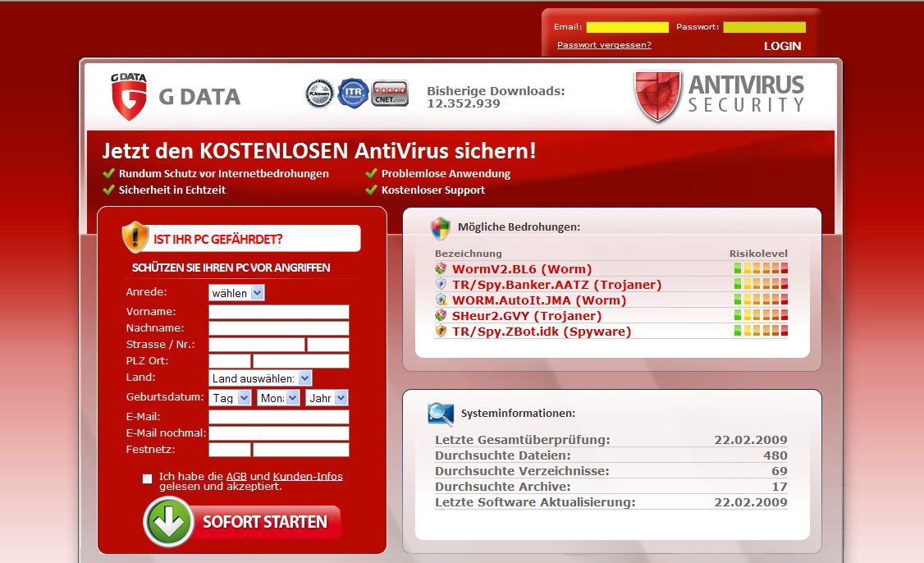
Task: Click the checkmark beside Sicherheit in Echtzeit
Action: coord(108,190)
